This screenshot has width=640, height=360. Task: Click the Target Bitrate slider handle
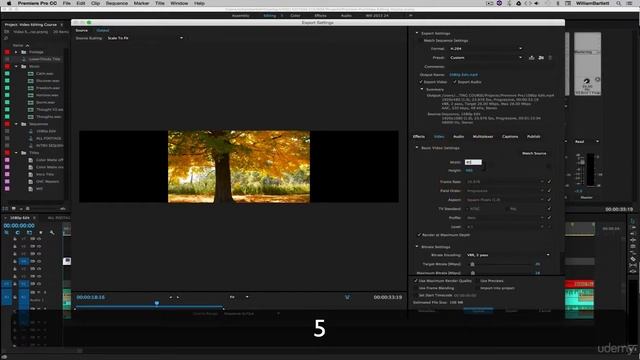[472, 264]
